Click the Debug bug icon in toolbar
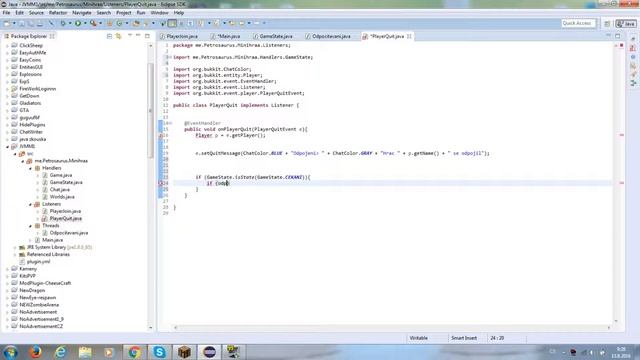The width and height of the screenshot is (640, 360). [x=63, y=23]
